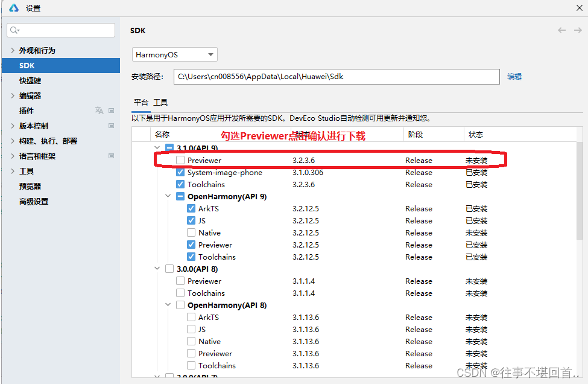Screen dimensions: 588x384
Task: Click the translate icon beside 插件
Action: pos(99,110)
